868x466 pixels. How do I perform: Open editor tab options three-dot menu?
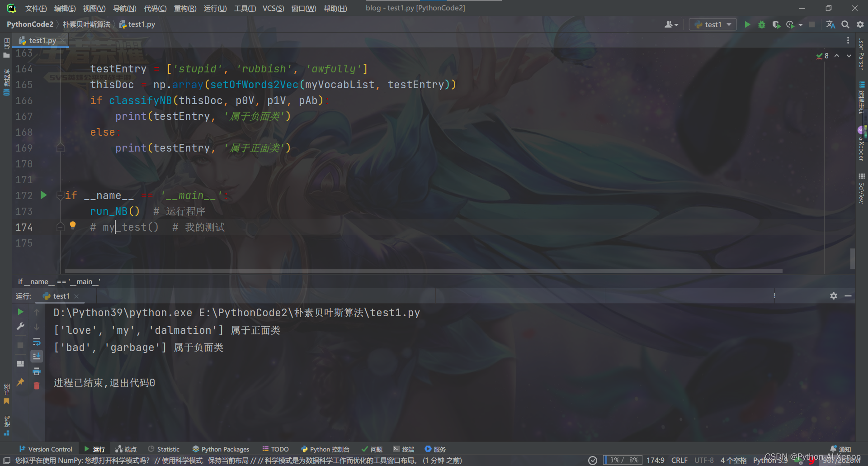[x=848, y=40]
